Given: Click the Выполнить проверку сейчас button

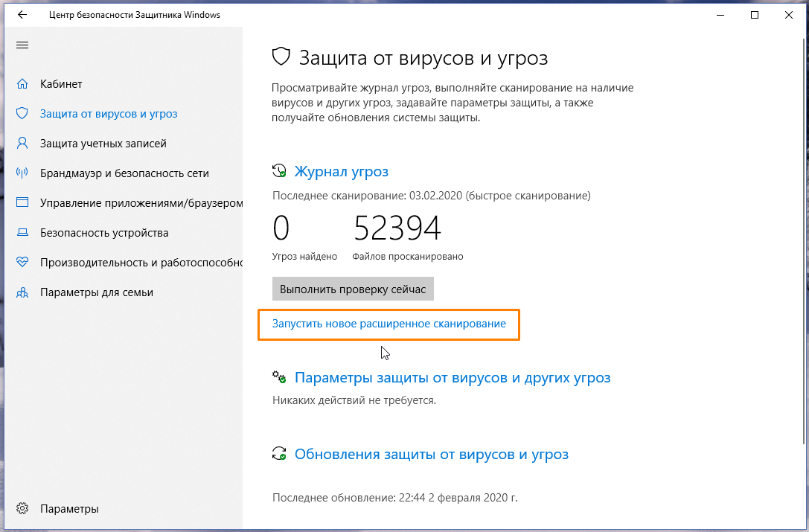Looking at the screenshot, I should coord(353,289).
